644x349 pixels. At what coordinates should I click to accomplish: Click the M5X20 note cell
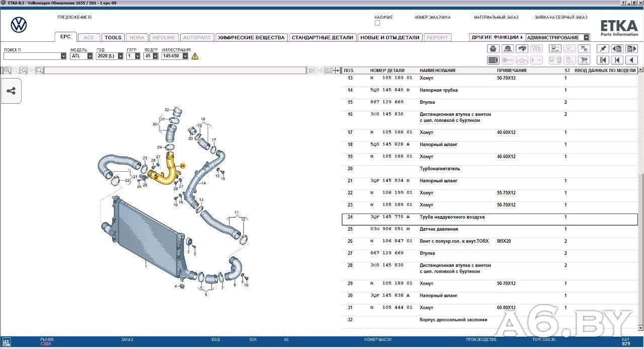[x=504, y=241]
